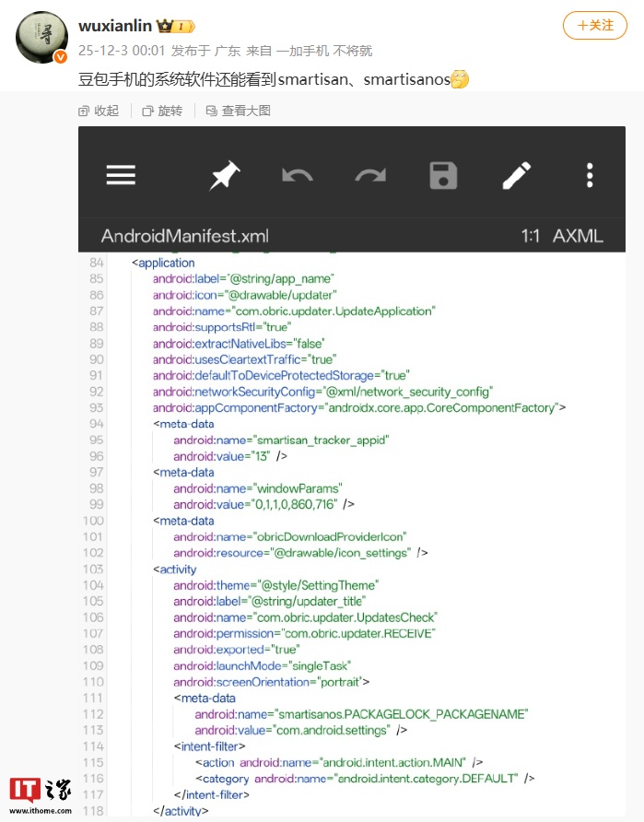The width and height of the screenshot is (644, 822).
Task: Open full-size image via 查看大图
Action: (239, 111)
